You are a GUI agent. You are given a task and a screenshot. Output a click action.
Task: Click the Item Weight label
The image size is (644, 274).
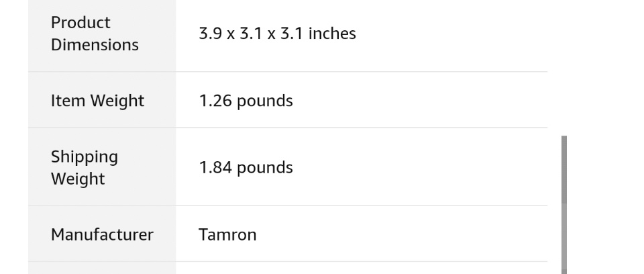click(x=97, y=101)
